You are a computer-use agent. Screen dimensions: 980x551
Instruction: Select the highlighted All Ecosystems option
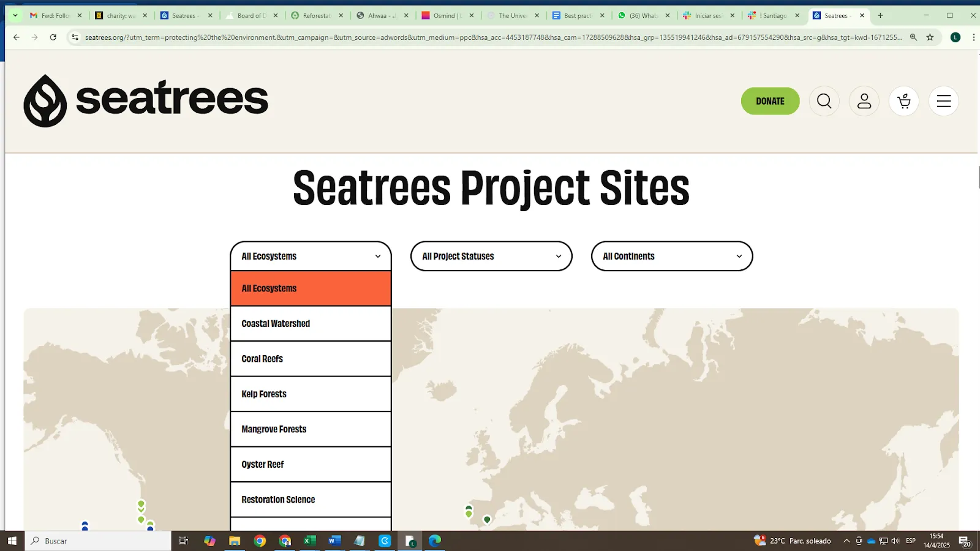311,288
